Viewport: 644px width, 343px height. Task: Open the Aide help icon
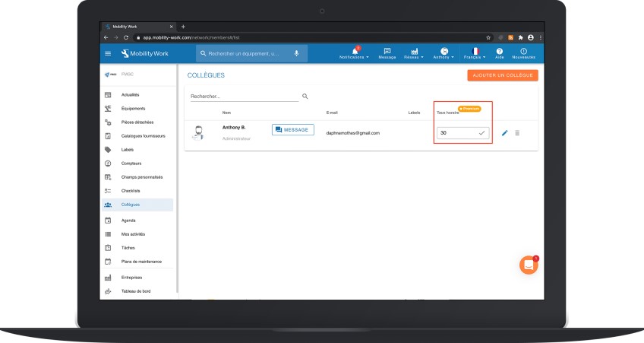(500, 53)
